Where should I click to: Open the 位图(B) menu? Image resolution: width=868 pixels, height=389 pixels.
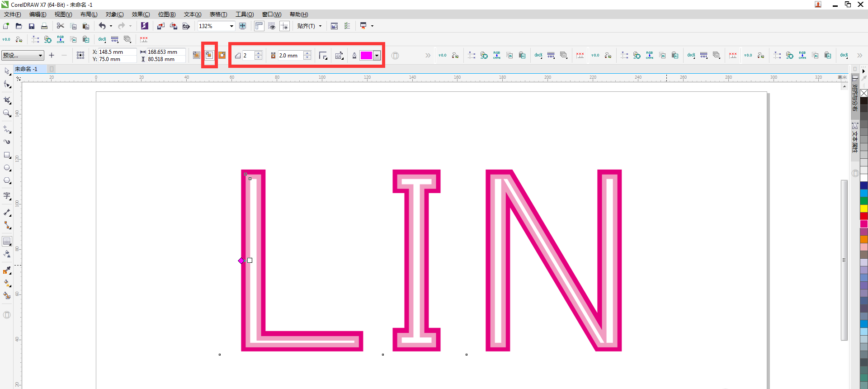(167, 14)
